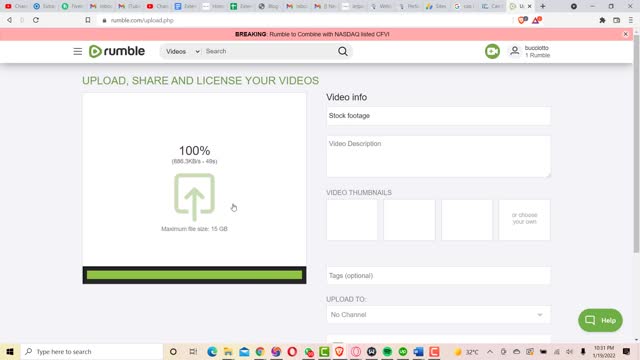The width and height of the screenshot is (640, 360).
Task: Switch to the Google search tab
Action: pyautogui.click(x=464, y=6)
